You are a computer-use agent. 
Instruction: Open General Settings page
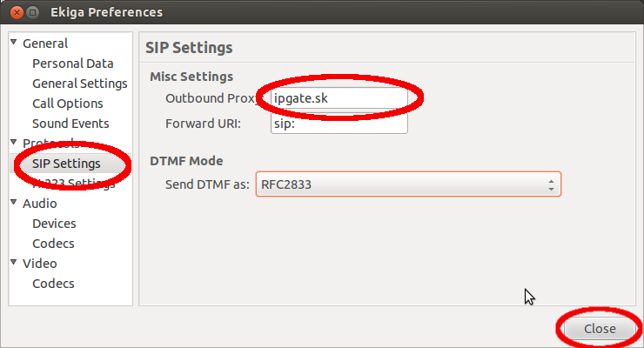80,84
